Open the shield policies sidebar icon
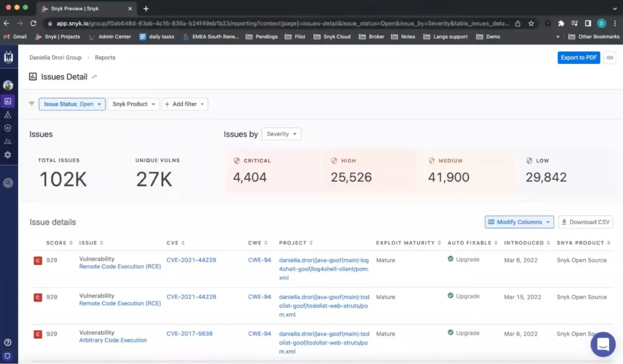 pyautogui.click(x=8, y=128)
